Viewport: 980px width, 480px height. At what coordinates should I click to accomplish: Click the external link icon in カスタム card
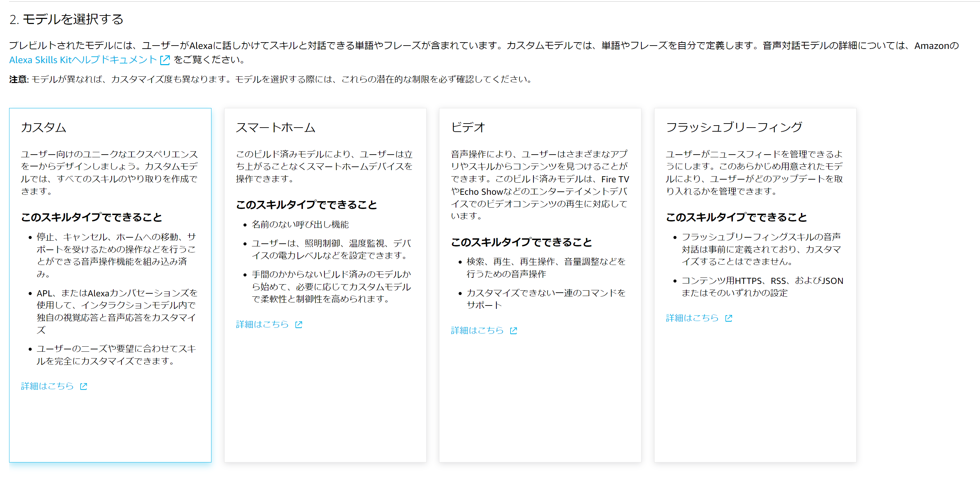click(x=83, y=386)
